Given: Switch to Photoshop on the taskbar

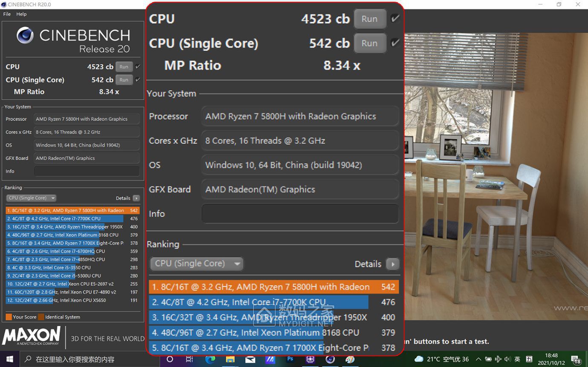Looking at the screenshot, I should pos(290,359).
